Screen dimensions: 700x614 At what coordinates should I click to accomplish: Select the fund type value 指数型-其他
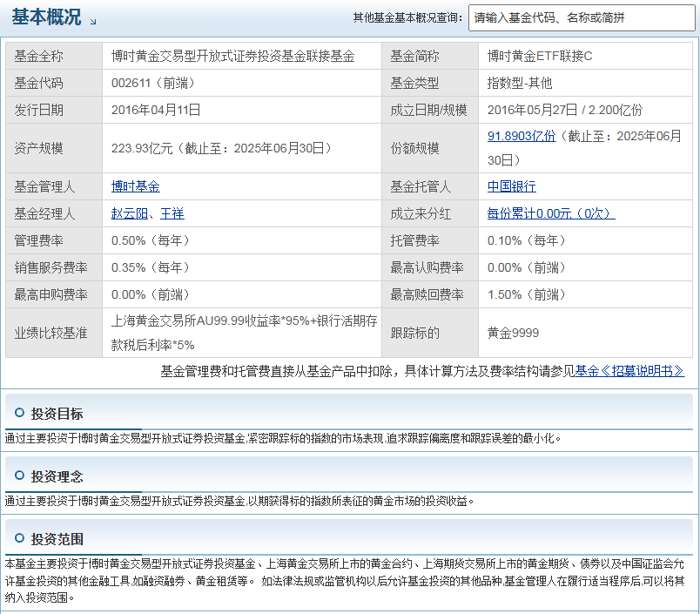(520, 83)
